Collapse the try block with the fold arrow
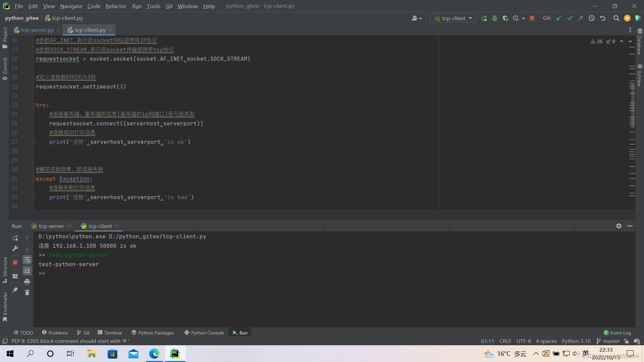 33,105
